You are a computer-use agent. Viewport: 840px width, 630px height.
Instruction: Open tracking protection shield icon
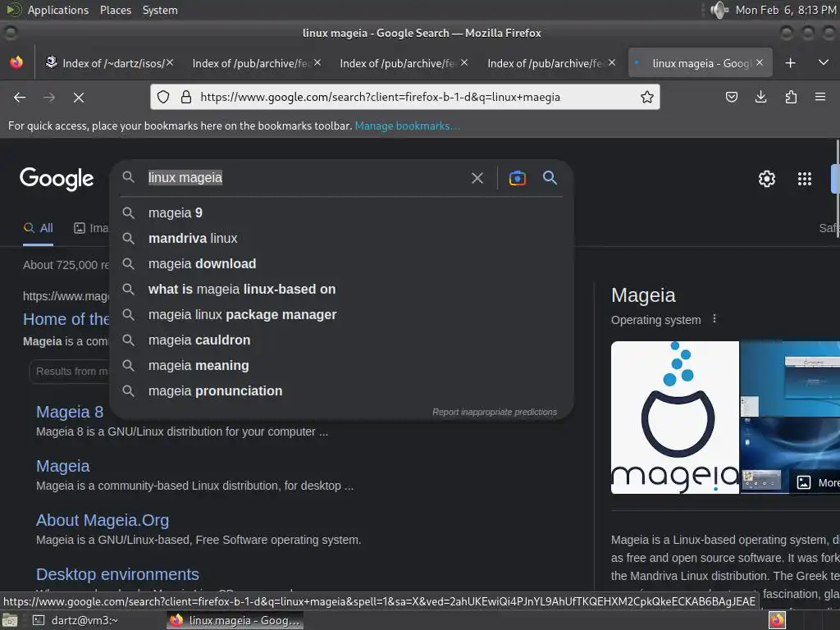point(163,97)
